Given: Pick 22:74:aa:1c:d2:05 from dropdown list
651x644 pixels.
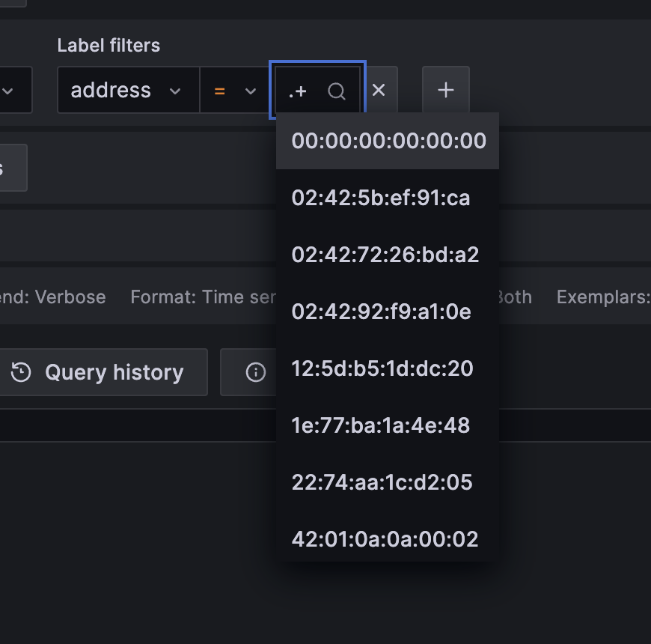Looking at the screenshot, I should tap(382, 482).
